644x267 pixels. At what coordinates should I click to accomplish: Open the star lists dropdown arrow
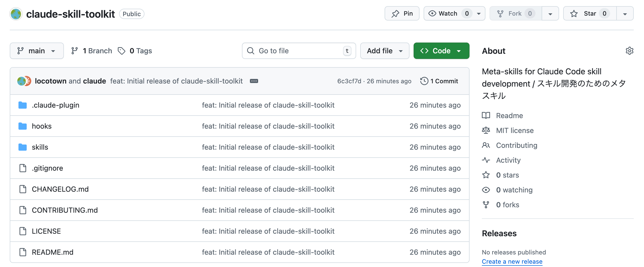[x=625, y=14]
